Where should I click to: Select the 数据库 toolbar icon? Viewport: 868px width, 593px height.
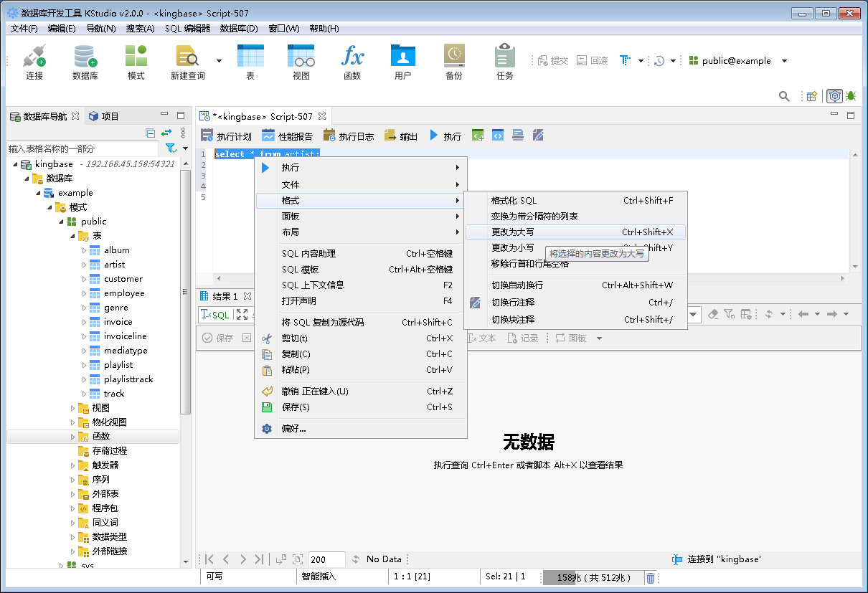[x=85, y=62]
